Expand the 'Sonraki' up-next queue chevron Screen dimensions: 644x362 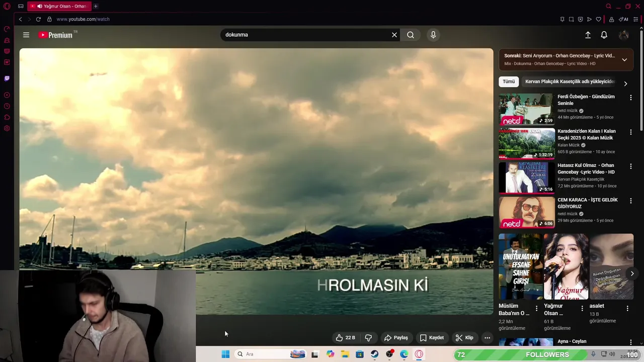coord(624,59)
